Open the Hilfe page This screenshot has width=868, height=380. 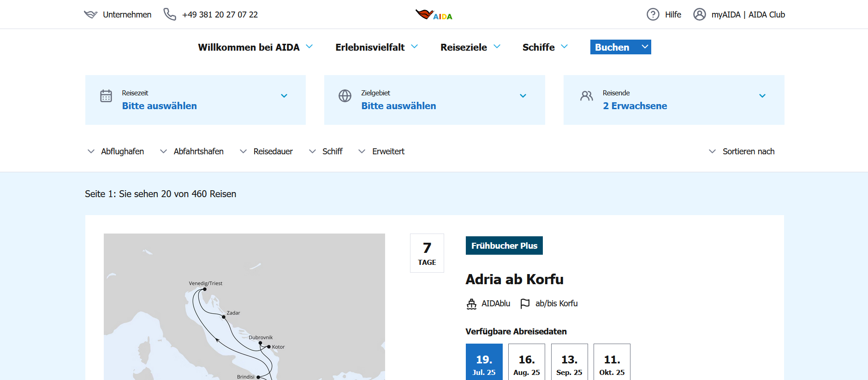(x=673, y=15)
